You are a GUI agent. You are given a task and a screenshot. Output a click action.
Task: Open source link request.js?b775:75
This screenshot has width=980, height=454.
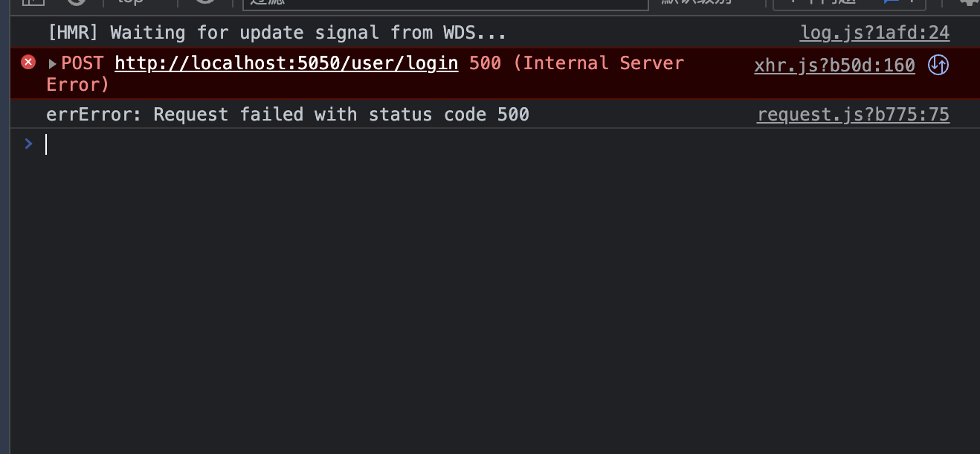click(853, 115)
